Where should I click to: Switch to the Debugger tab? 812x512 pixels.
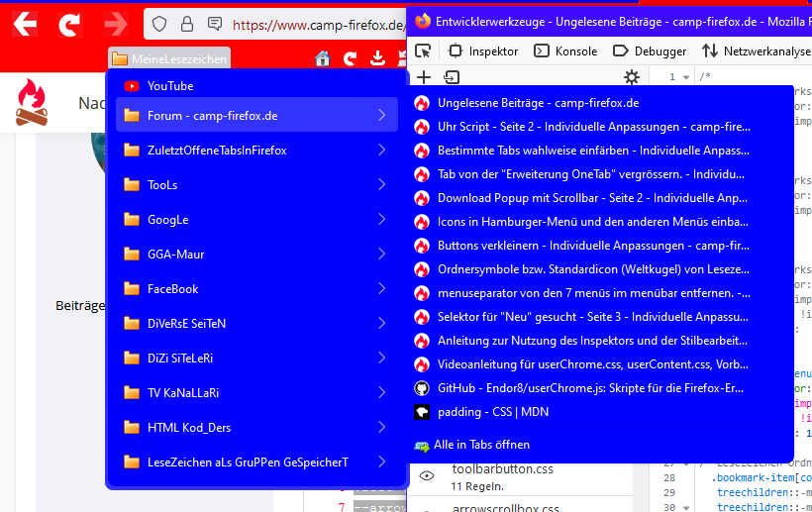(649, 51)
